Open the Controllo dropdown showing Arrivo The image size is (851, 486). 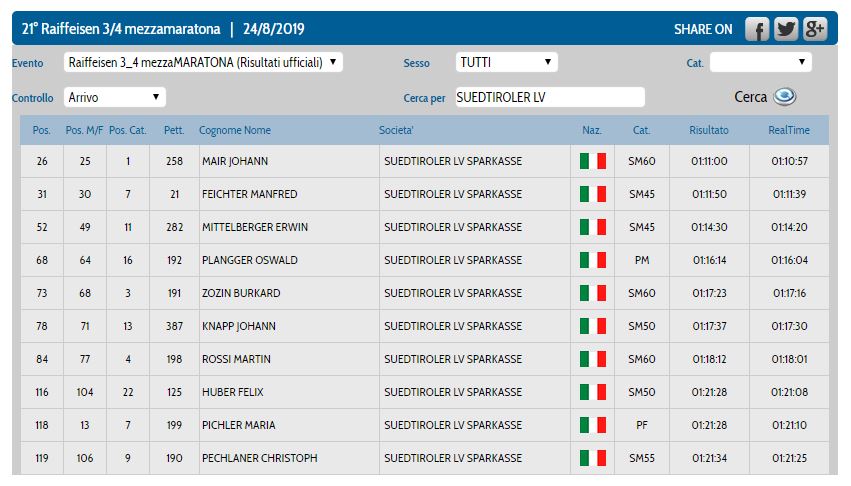(x=114, y=97)
